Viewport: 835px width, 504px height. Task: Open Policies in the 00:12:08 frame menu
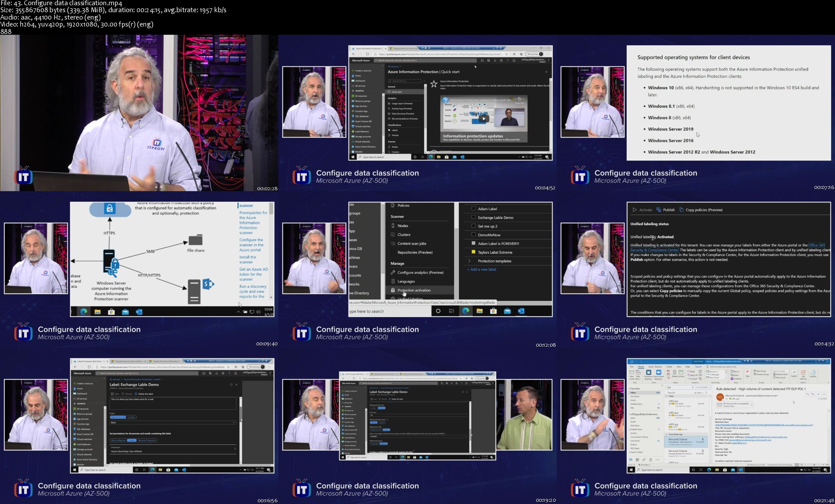pyautogui.click(x=403, y=206)
